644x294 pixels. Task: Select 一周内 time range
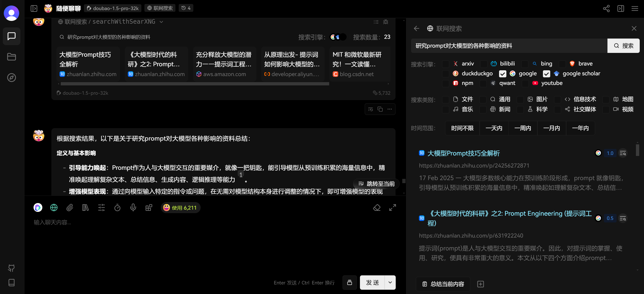point(523,128)
